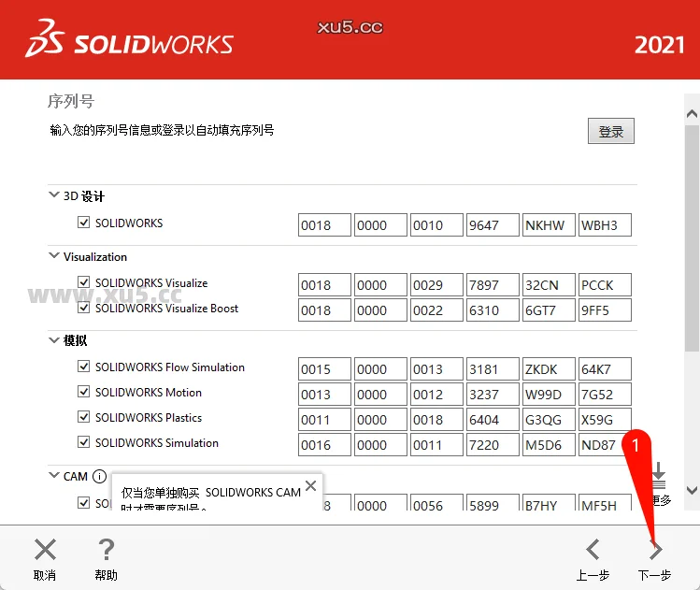Collapse the 3D 设计 section
The image size is (700, 590).
pyautogui.click(x=53, y=196)
